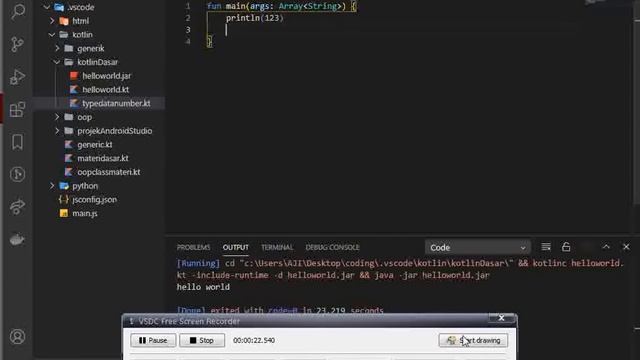Open the Search view in activity bar
Viewport: 640px width, 360px height.
click(18, 11)
